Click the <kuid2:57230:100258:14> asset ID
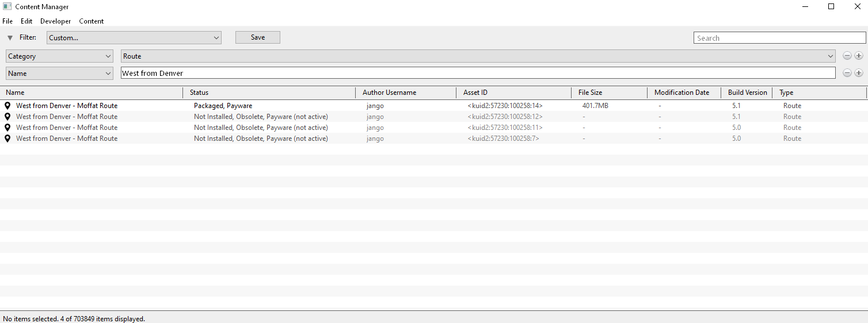The width and height of the screenshot is (868, 323). tap(505, 106)
